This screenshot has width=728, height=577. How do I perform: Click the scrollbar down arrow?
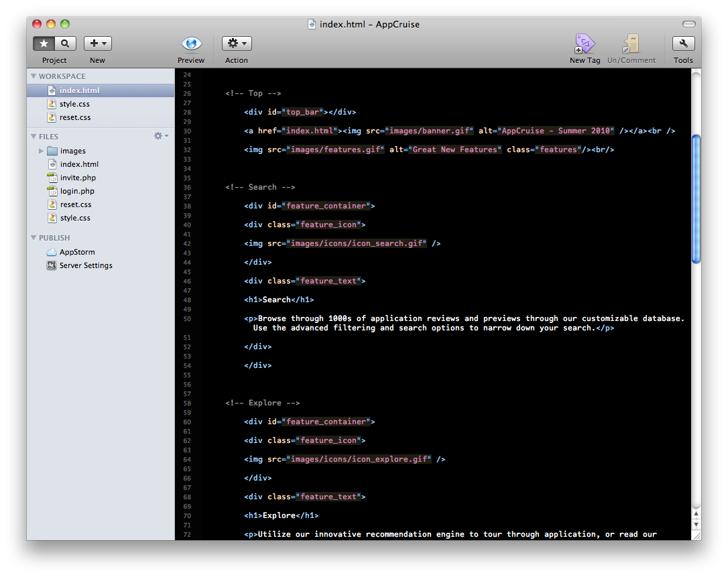coord(696,525)
